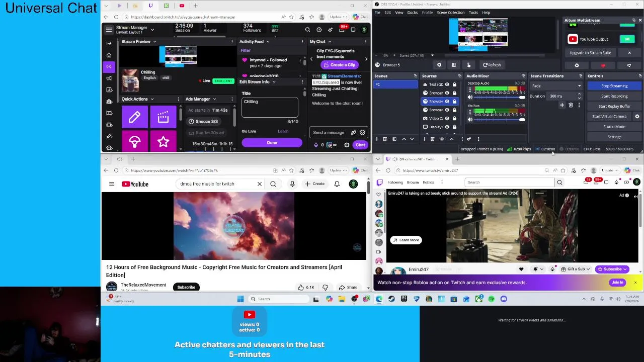This screenshot has width=644, height=362.
Task: Open OBS Edit menu
Action: coord(388,13)
